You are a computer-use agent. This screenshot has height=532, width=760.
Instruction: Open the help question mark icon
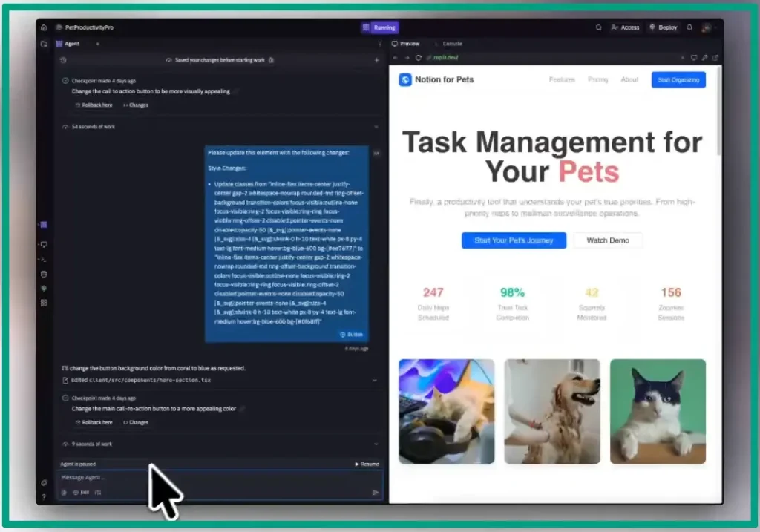[45, 496]
